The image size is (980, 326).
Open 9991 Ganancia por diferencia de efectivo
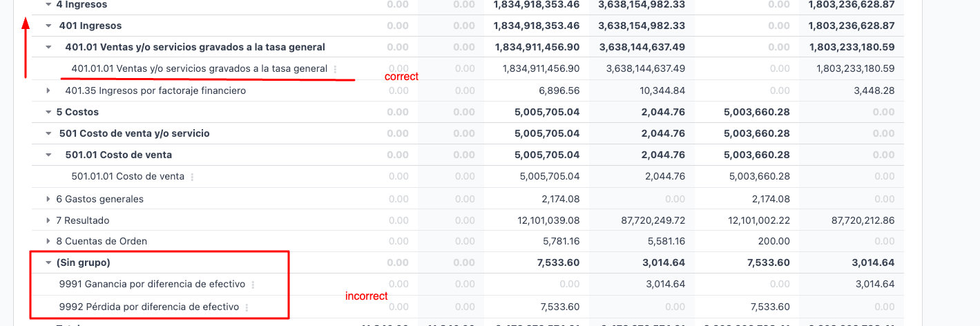tap(152, 284)
